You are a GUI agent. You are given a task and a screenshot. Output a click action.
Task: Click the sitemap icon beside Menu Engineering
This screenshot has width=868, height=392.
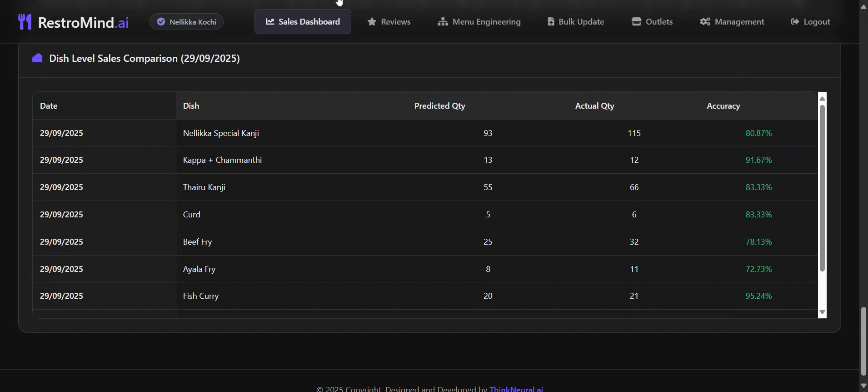(443, 21)
